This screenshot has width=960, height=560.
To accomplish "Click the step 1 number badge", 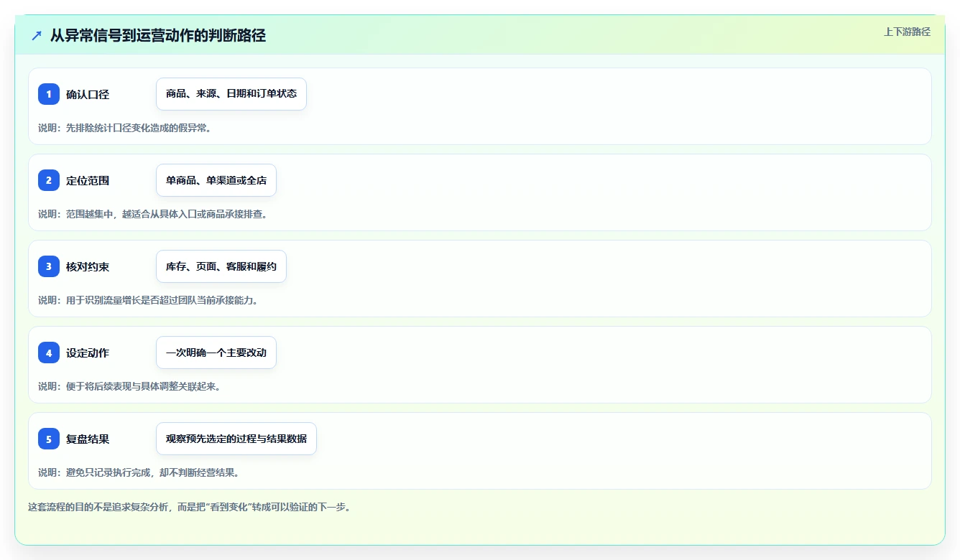I will coord(49,94).
